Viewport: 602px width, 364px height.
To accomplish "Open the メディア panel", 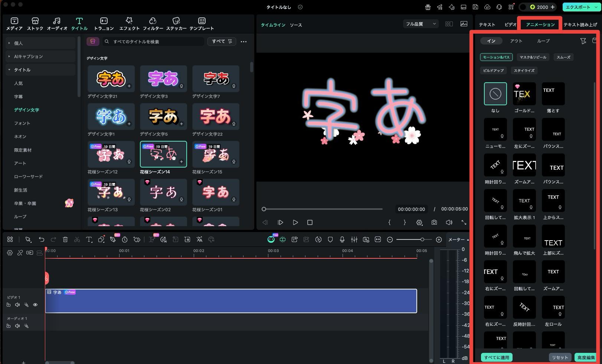I will [x=14, y=23].
